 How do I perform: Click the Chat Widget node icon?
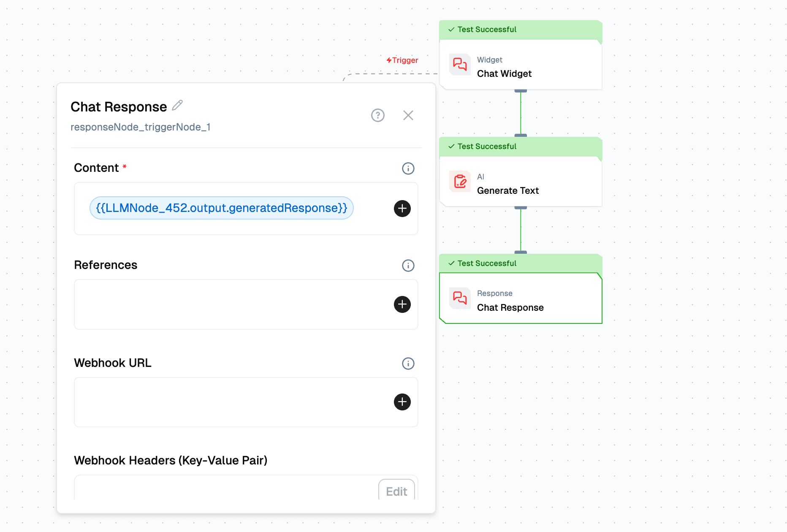[460, 65]
